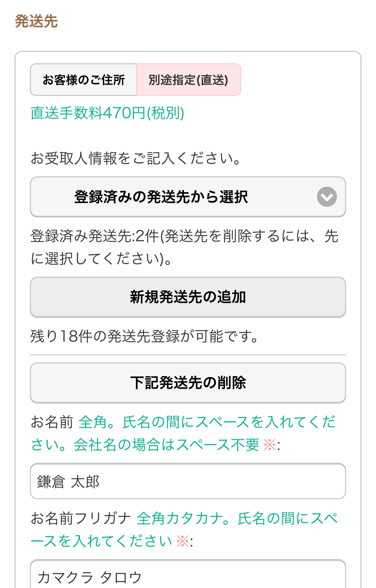This screenshot has width=376, height=588.
Task: Click the gray chevron-down circle icon
Action: click(x=327, y=197)
